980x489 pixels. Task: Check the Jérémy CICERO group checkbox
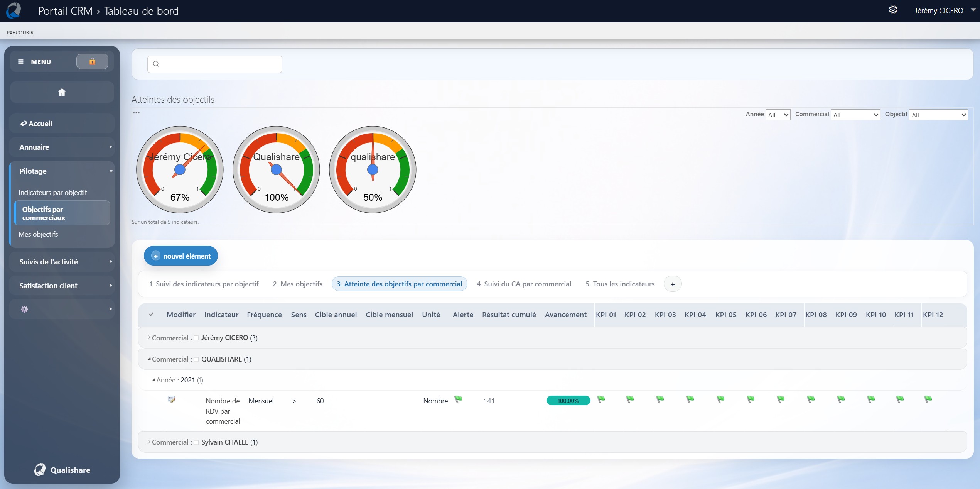[196, 338]
